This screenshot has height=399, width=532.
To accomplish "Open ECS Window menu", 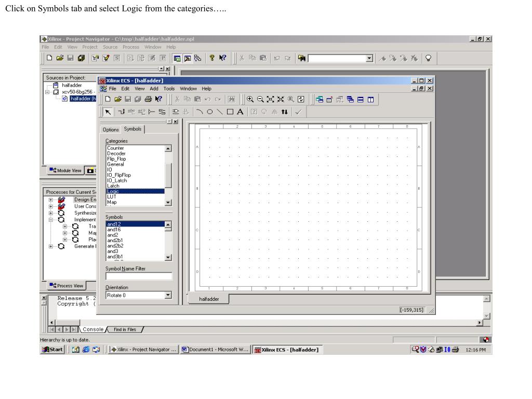I will pyautogui.click(x=188, y=88).
